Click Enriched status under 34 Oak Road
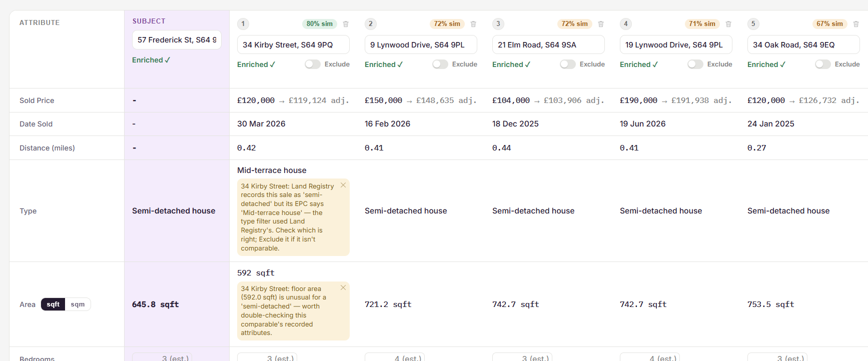Screen dimensions: 868x361 tap(766, 64)
